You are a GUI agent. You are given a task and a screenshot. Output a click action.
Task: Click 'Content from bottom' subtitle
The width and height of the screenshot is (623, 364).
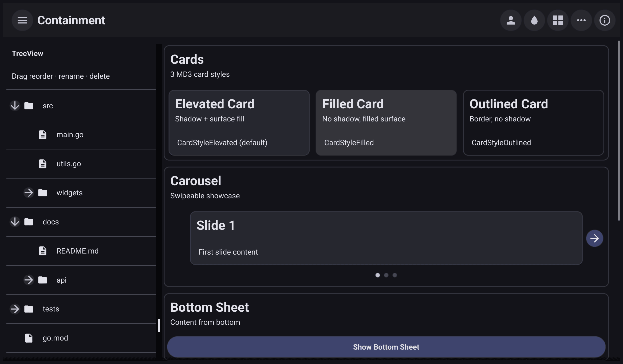click(x=205, y=322)
